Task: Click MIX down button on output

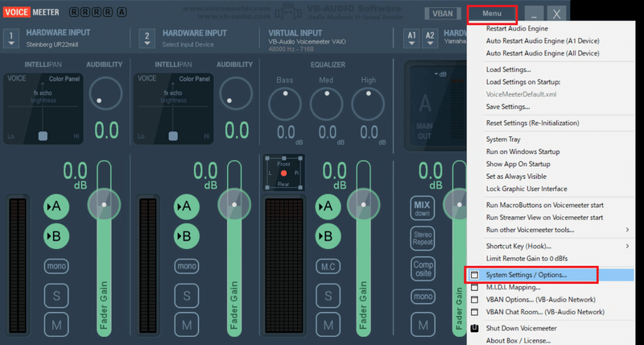Action: 422,208
